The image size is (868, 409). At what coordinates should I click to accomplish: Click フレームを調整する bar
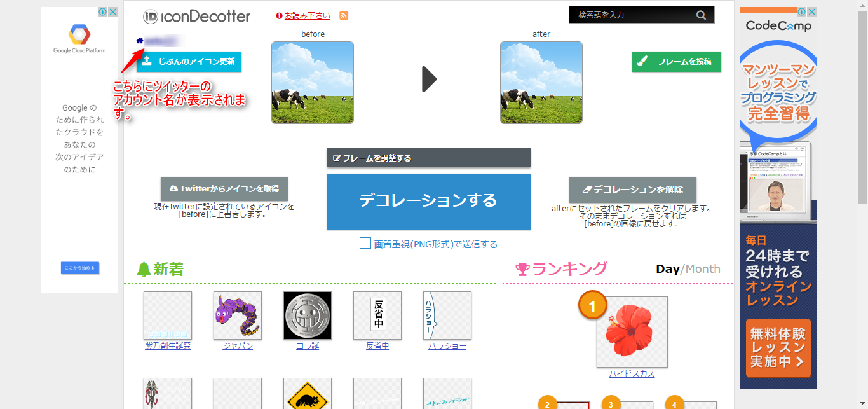(429, 158)
